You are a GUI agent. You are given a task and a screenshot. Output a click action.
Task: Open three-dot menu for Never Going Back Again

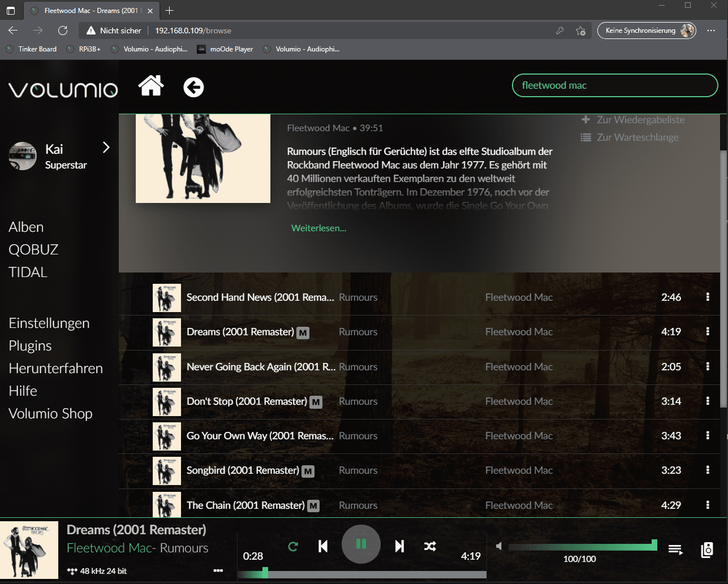[x=708, y=367]
